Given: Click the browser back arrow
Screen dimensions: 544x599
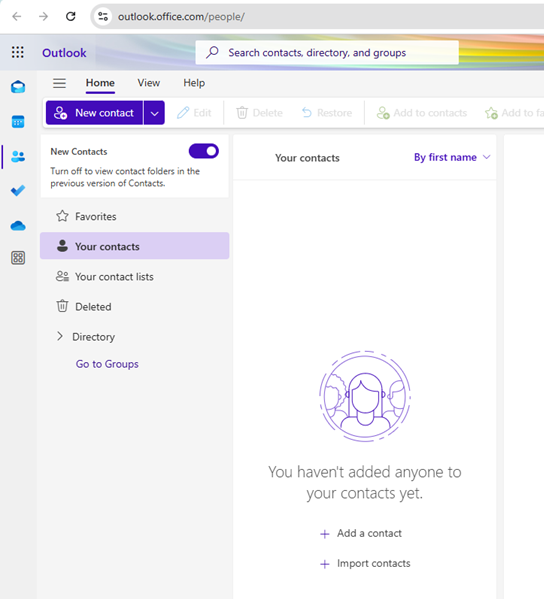Looking at the screenshot, I should coord(16,16).
